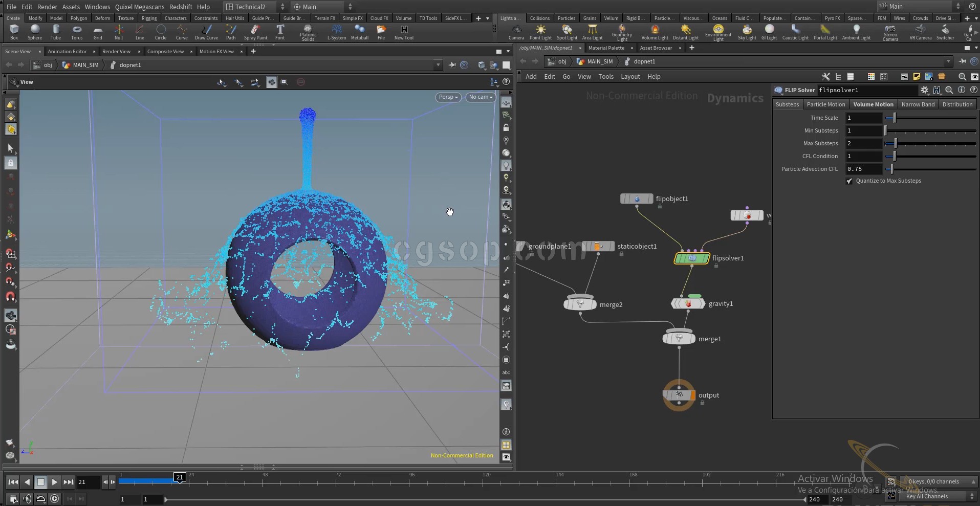Switch to the Particle Motion tab
Viewport: 980px width, 506px height.
pyautogui.click(x=825, y=104)
